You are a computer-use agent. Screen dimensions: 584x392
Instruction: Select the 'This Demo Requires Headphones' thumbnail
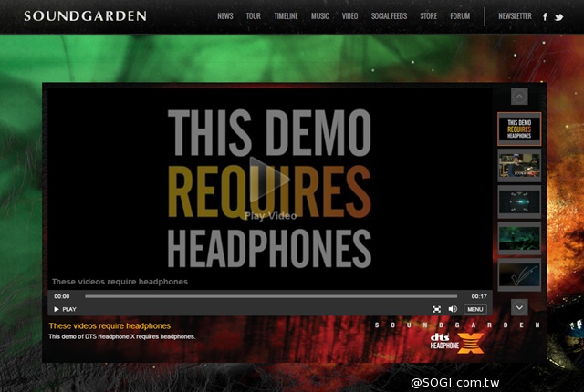point(519,129)
